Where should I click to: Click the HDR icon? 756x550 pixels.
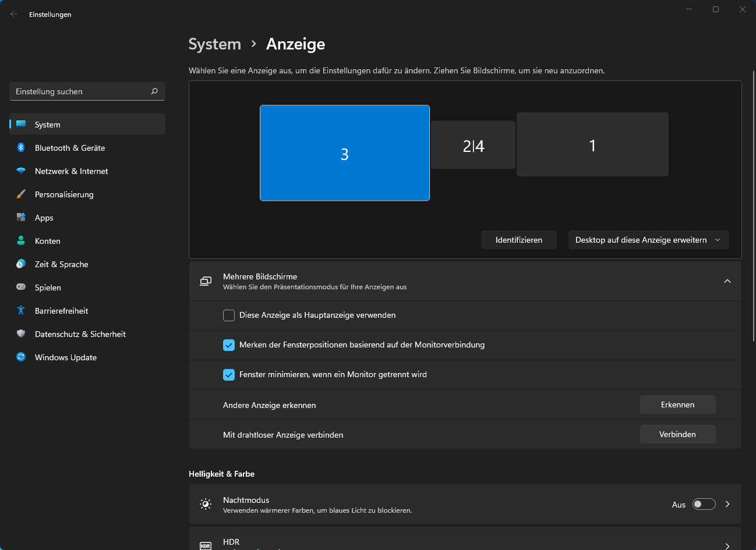(x=206, y=546)
